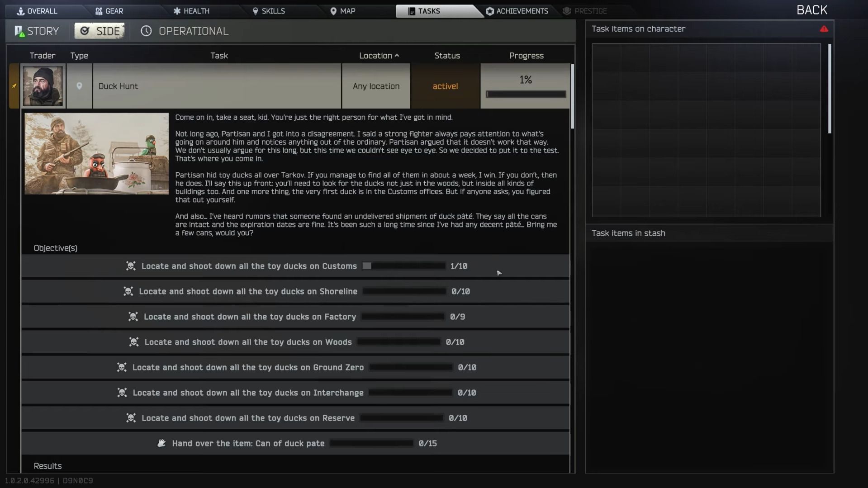Click the Duck Hunt progress bar

point(526,94)
